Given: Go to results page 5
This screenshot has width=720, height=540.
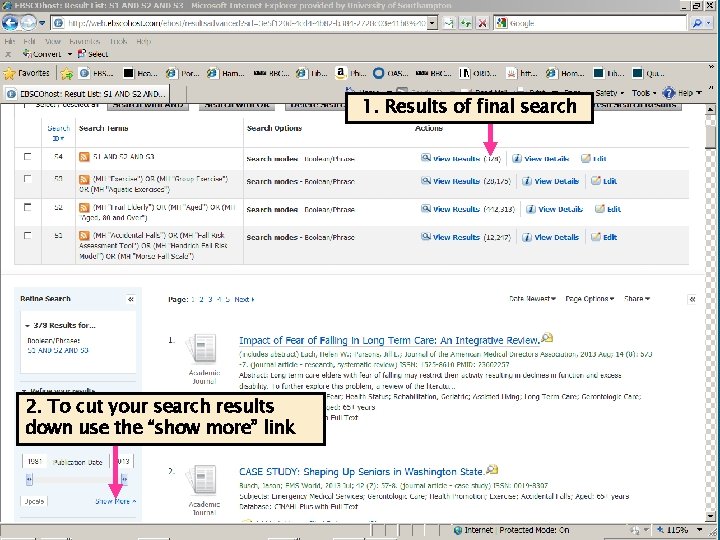Looking at the screenshot, I should [227, 299].
